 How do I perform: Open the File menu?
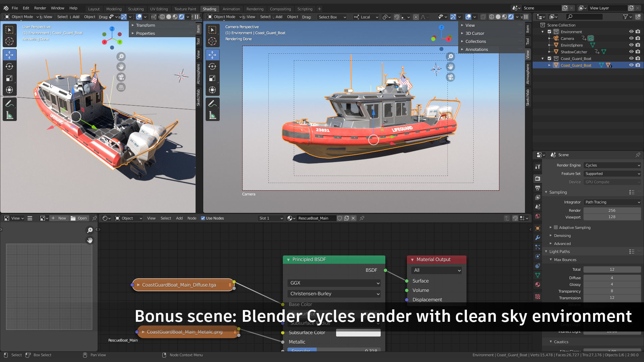pos(15,8)
